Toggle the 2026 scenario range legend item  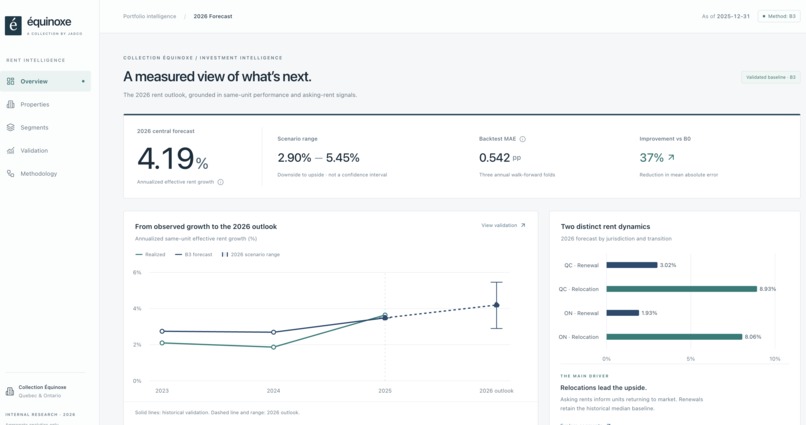(250, 254)
